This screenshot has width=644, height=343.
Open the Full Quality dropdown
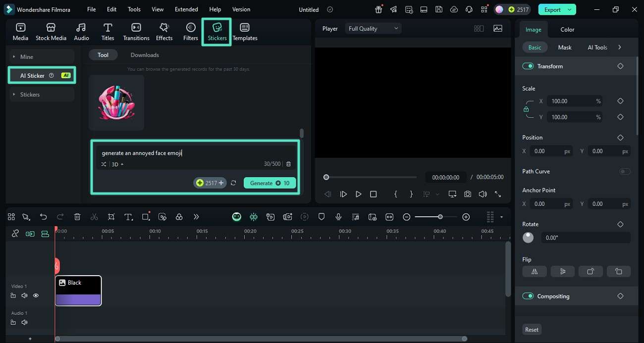[373, 29]
